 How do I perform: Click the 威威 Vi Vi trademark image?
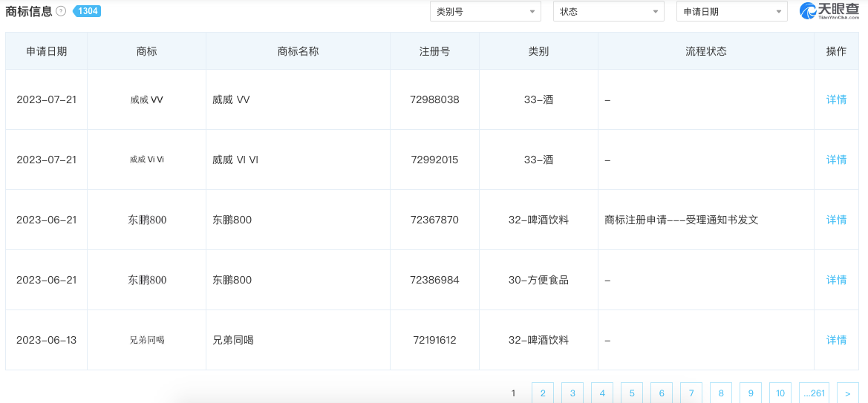[x=146, y=160]
